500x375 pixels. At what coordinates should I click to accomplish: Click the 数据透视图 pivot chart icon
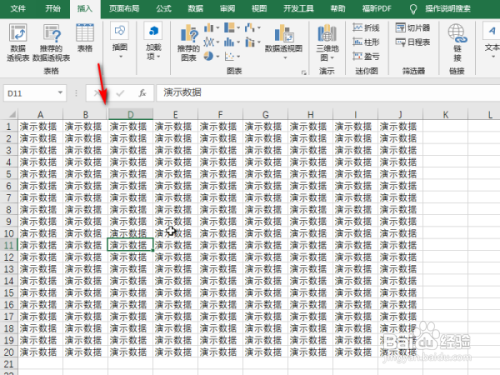tap(283, 34)
